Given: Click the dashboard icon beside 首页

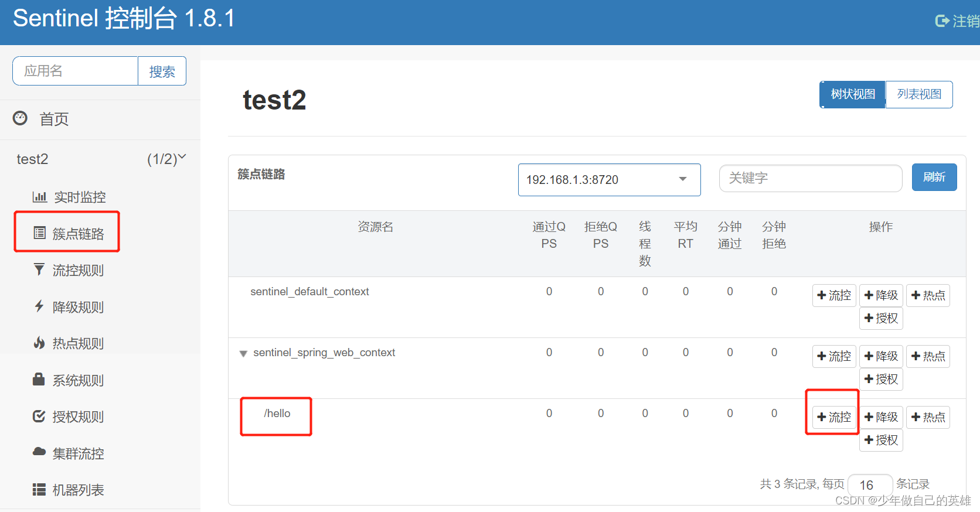Looking at the screenshot, I should (20, 118).
